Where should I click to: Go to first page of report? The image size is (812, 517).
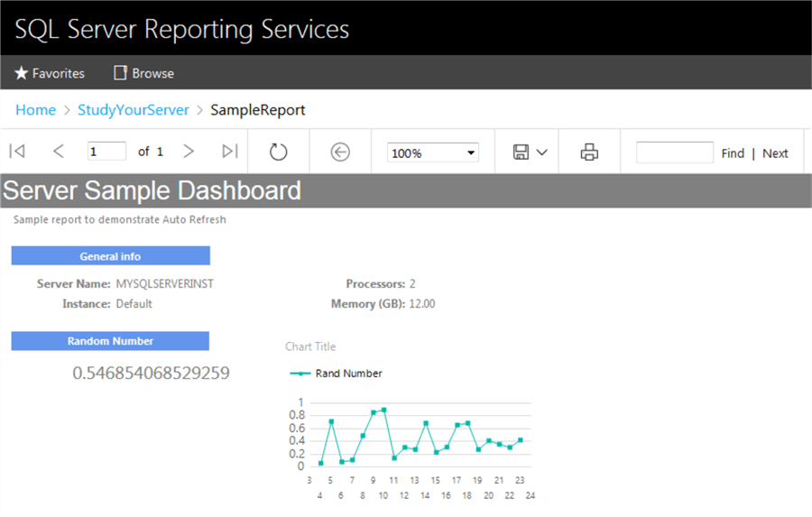(x=17, y=152)
